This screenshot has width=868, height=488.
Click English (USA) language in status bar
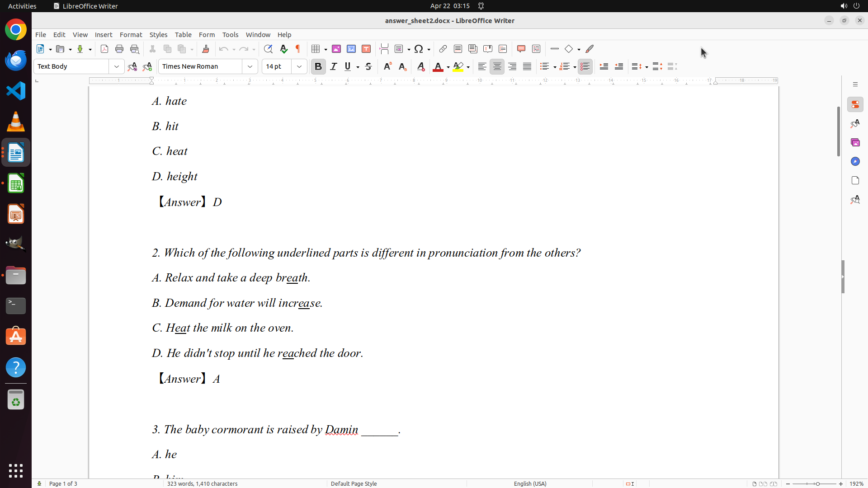[x=530, y=483]
